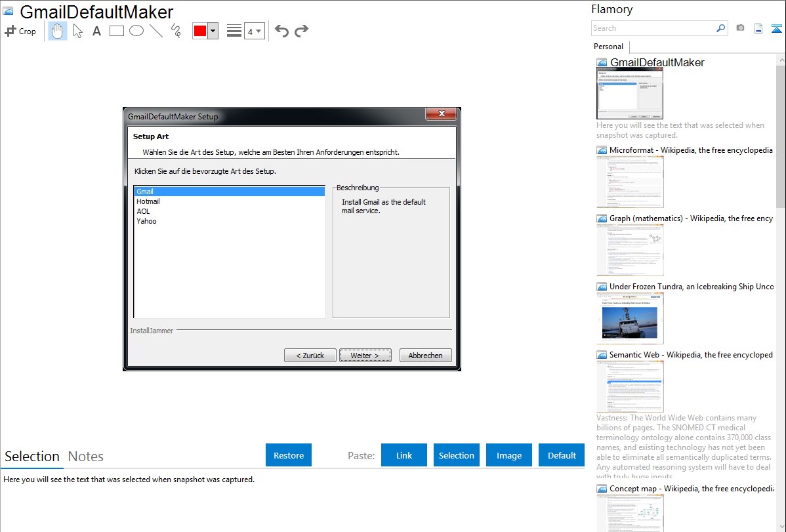Screen dimensions: 786x532
Task: Click the Concept map snapshot title
Action: [x=692, y=489]
